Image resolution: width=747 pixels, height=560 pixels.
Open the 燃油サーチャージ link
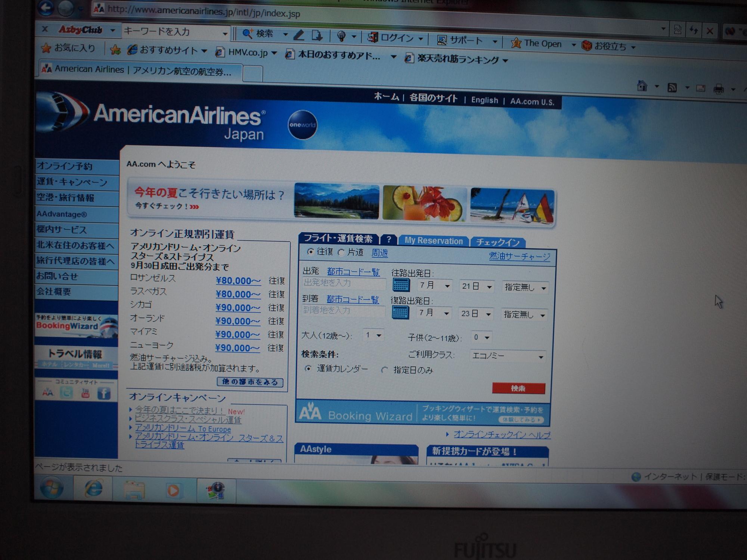coord(519,256)
